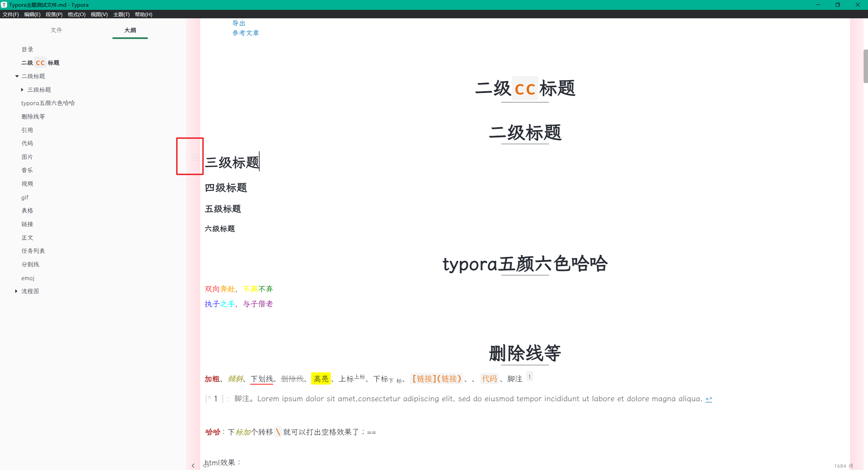
Task: Open the 格式(O) menu
Action: click(76, 14)
